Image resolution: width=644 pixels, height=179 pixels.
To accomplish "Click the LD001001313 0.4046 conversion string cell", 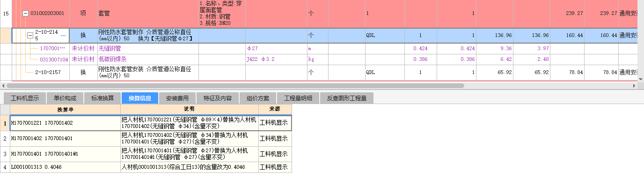I will click(x=65, y=167).
